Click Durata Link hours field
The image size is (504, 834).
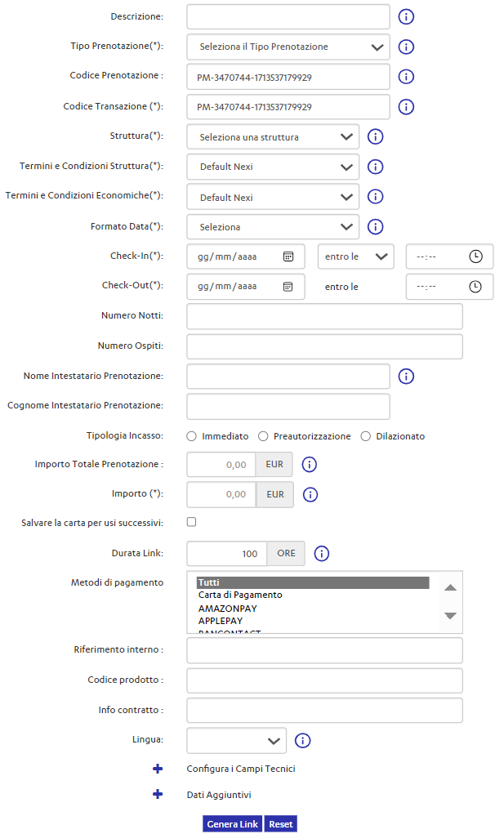click(x=226, y=554)
